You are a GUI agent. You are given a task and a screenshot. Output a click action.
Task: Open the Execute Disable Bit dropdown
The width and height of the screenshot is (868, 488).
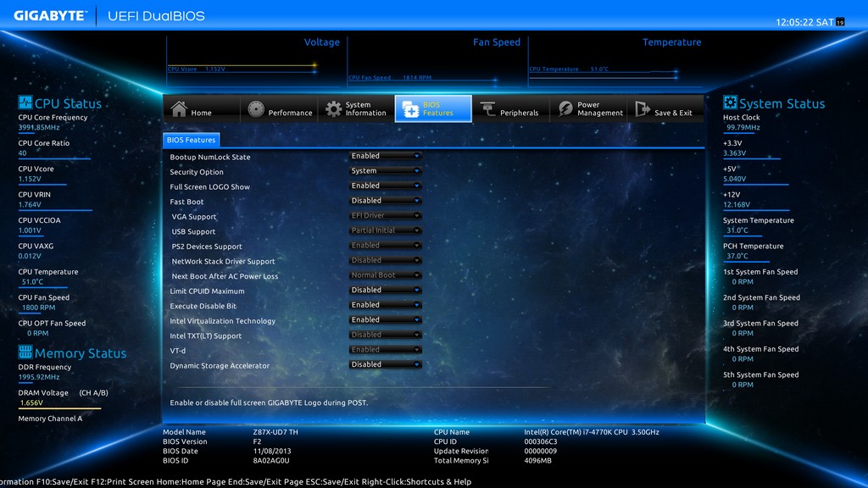tap(386, 305)
